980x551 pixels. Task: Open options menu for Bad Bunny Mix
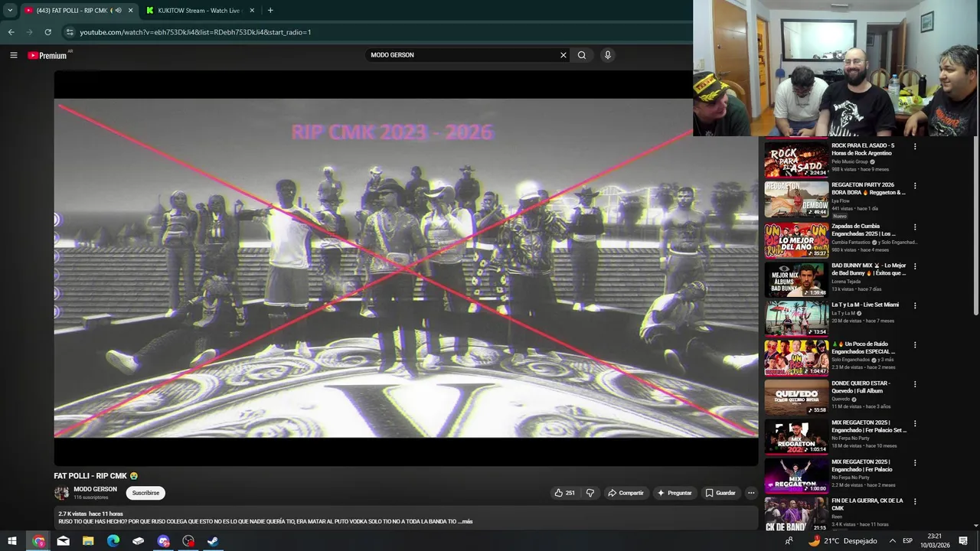[x=914, y=266]
